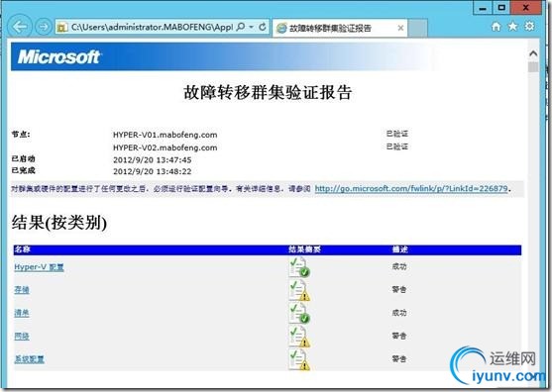The height and width of the screenshot is (392, 552).
Task: Click the 描述 column header
Action: click(x=400, y=249)
